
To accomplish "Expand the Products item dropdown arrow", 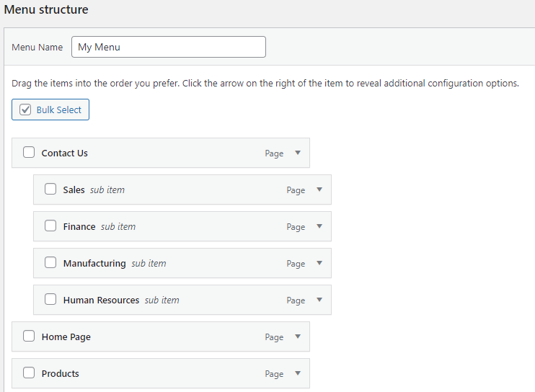I will click(x=297, y=373).
